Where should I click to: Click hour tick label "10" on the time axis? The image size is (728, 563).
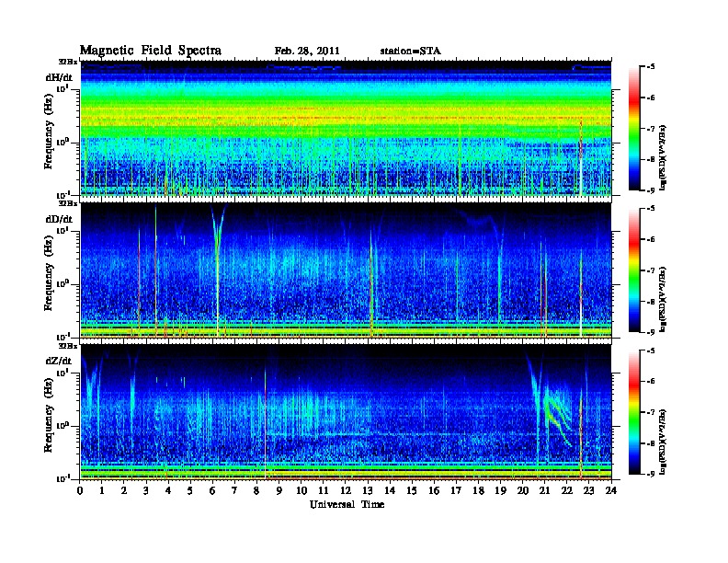301,490
